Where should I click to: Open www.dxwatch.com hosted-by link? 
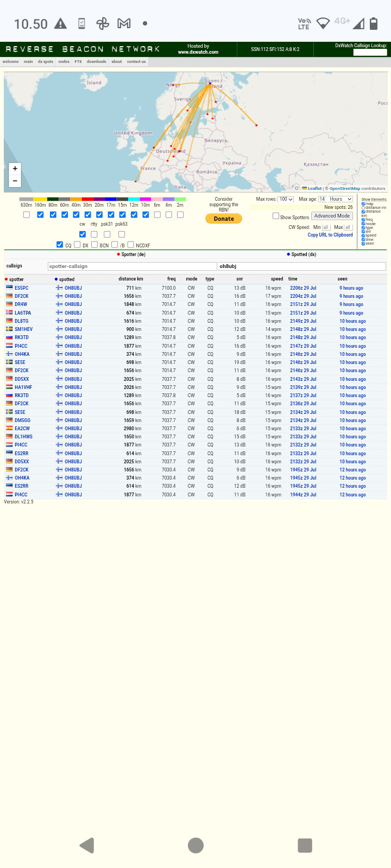point(198,52)
